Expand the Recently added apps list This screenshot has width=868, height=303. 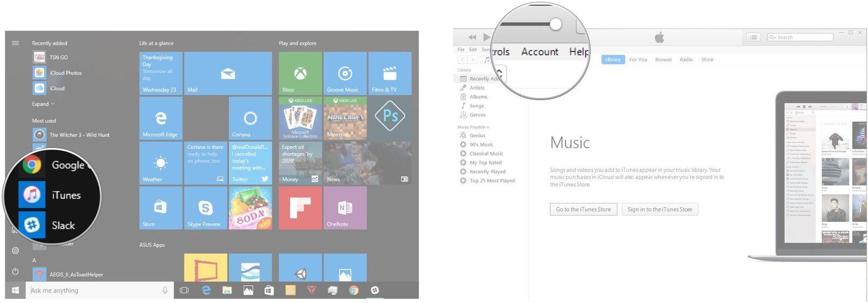(43, 104)
